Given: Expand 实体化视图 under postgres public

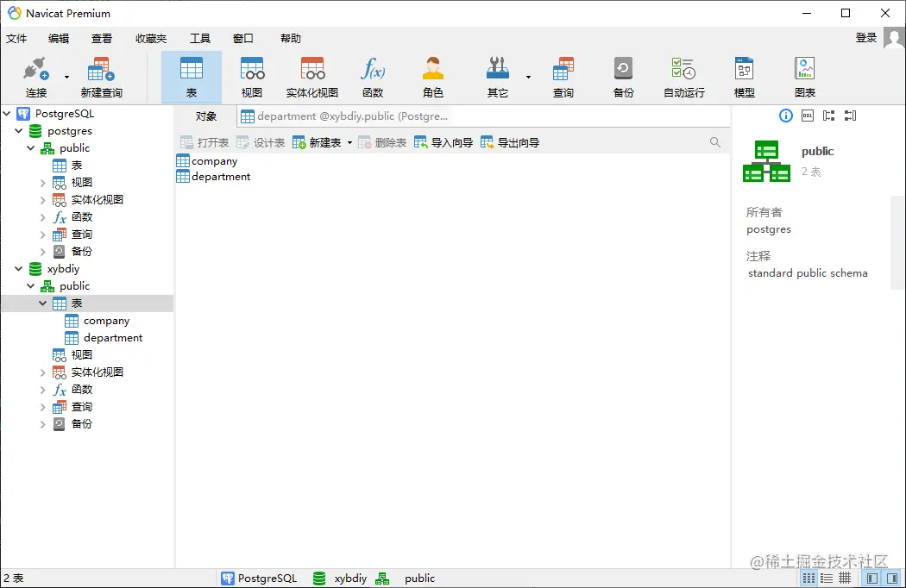Looking at the screenshot, I should pyautogui.click(x=43, y=200).
